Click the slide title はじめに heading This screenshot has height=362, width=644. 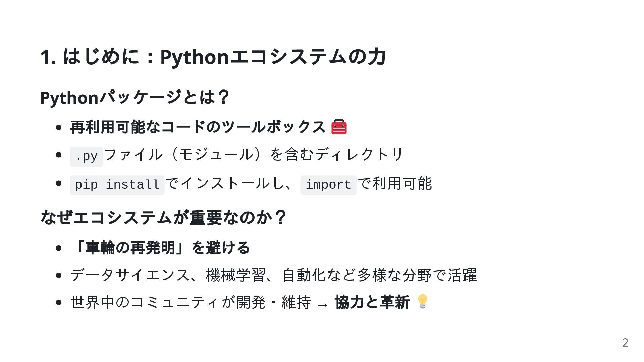tap(213, 56)
